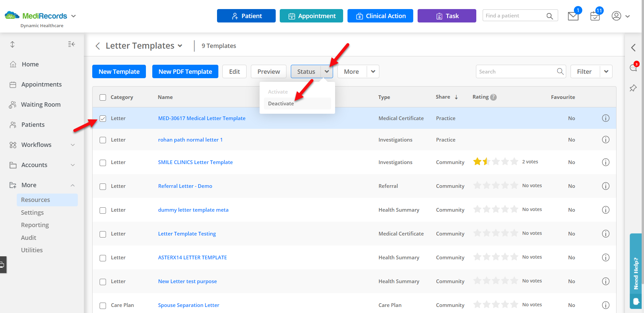Screen dimensions: 644x313
Task: Open info for Spouse Separation Letter
Action: (605, 305)
